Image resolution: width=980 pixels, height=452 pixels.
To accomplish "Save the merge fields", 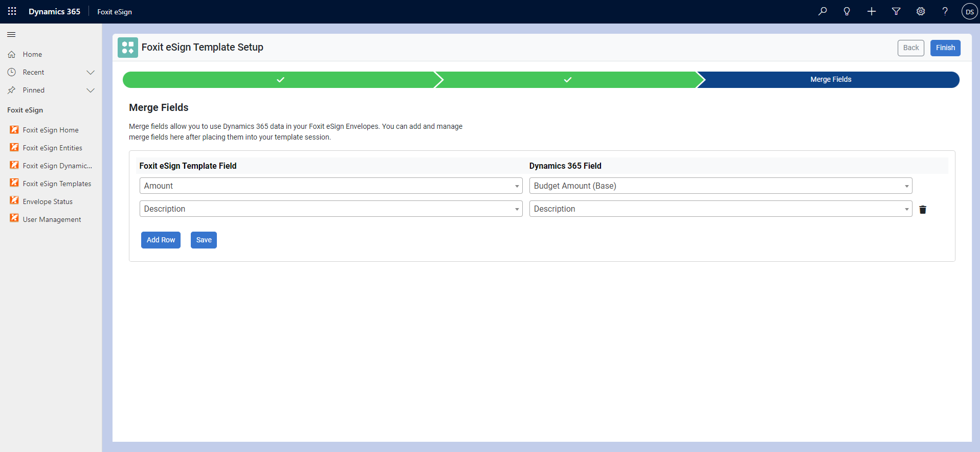I will click(x=204, y=240).
